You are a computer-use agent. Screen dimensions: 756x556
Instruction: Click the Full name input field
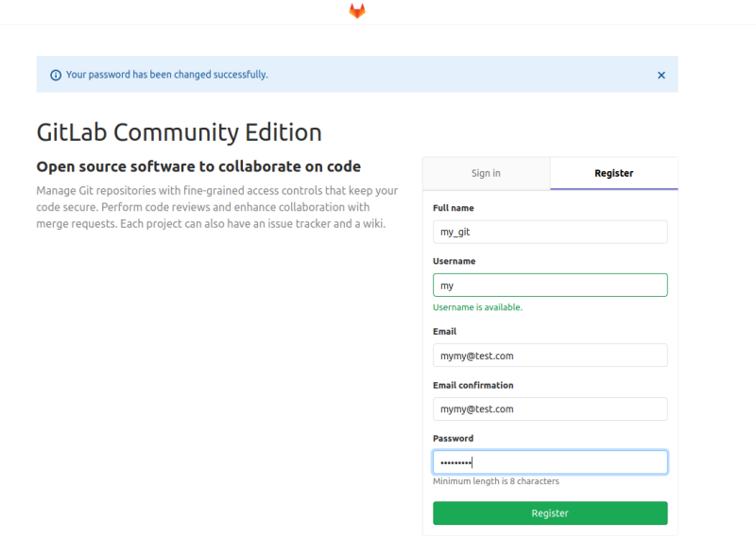(x=550, y=232)
